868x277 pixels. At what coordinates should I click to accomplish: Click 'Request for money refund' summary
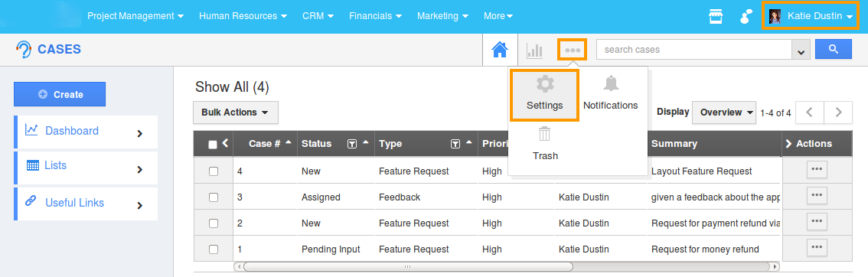[x=705, y=249]
